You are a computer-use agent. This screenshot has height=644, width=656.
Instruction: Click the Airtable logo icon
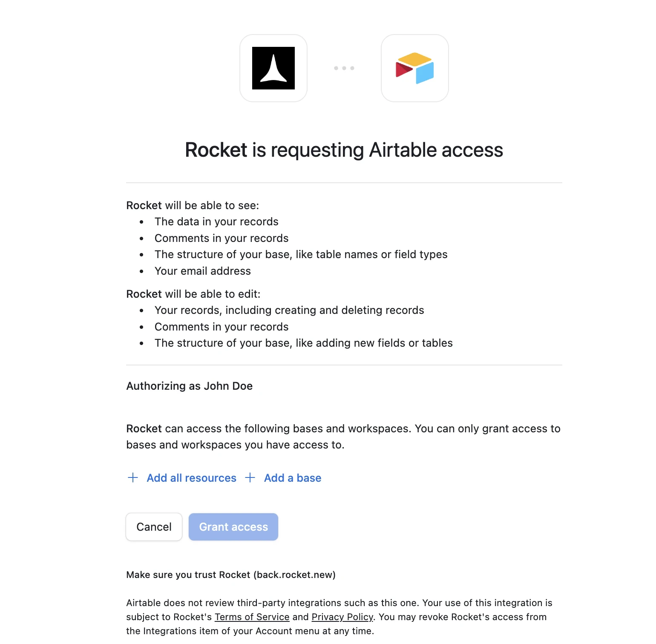(x=414, y=68)
